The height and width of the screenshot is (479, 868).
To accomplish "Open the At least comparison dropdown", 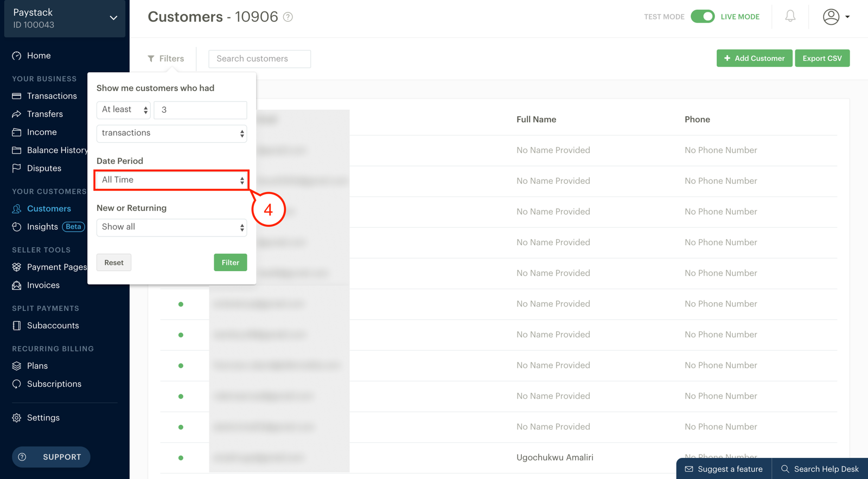I will pos(124,110).
